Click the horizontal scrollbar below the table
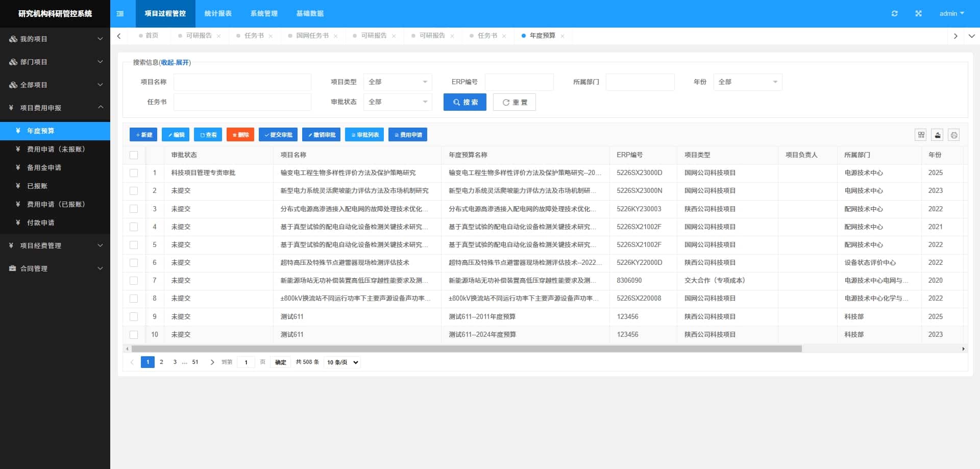The image size is (980, 469). point(467,349)
